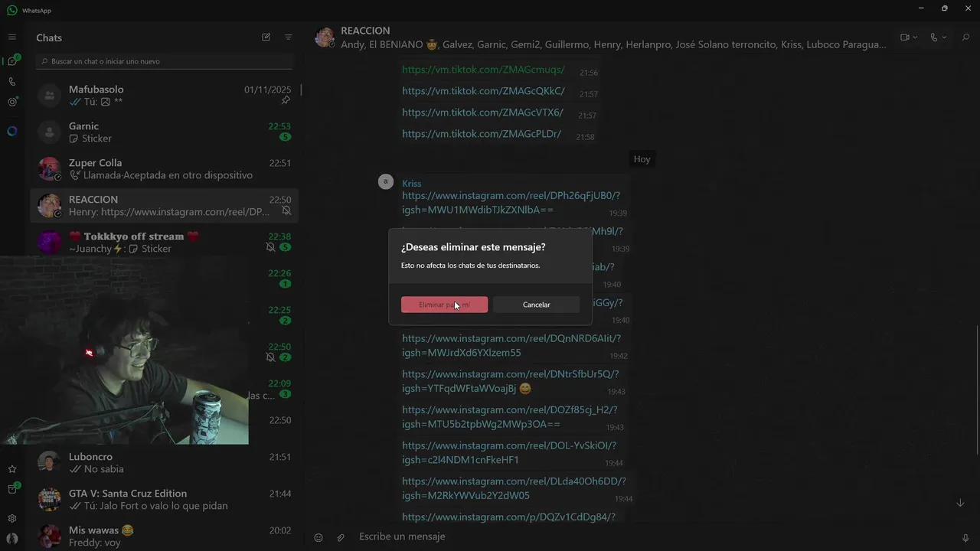Attach a file with paperclip icon
The width and height of the screenshot is (980, 551).
(x=341, y=537)
